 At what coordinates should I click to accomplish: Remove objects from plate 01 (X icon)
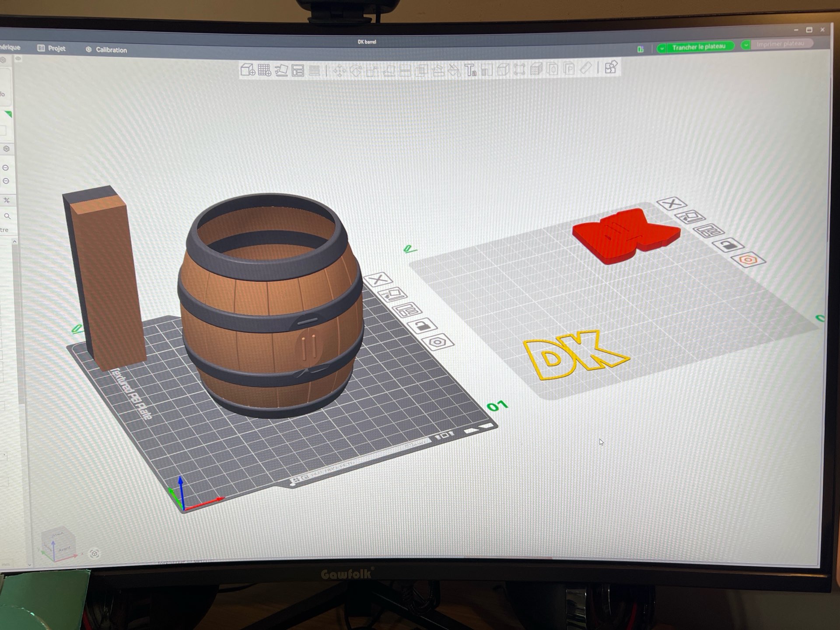pyautogui.click(x=378, y=279)
